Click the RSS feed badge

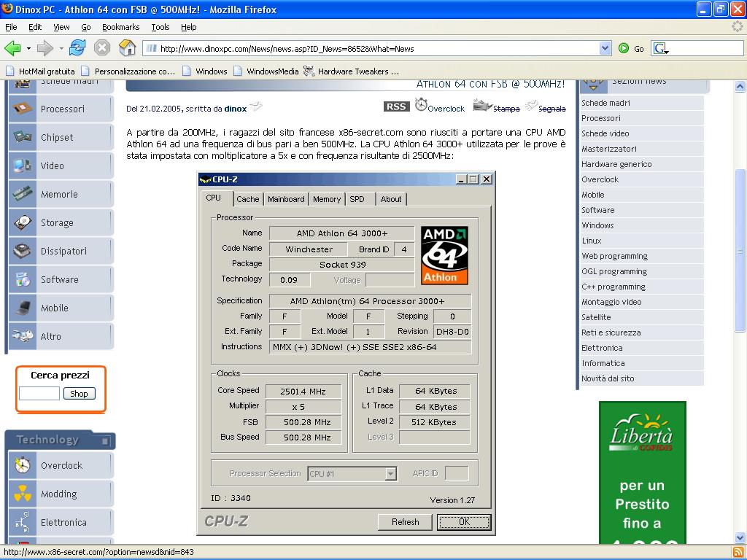(396, 106)
